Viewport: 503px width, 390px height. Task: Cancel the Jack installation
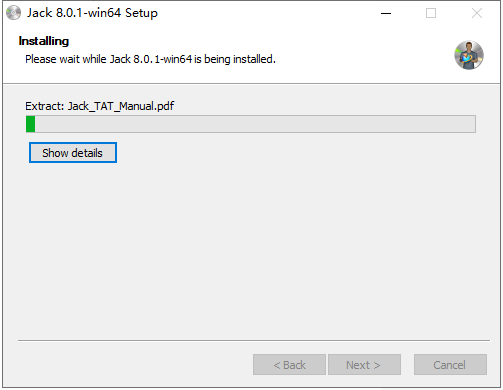tap(450, 365)
